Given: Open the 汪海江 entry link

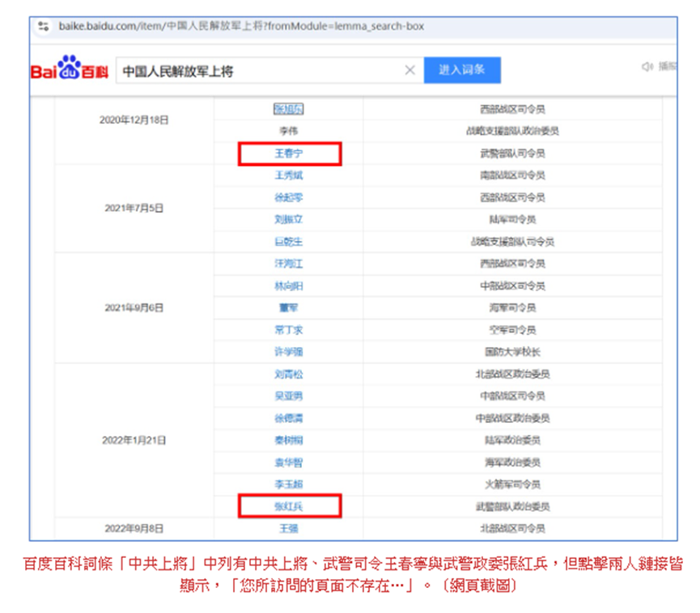Looking at the screenshot, I should (x=288, y=264).
